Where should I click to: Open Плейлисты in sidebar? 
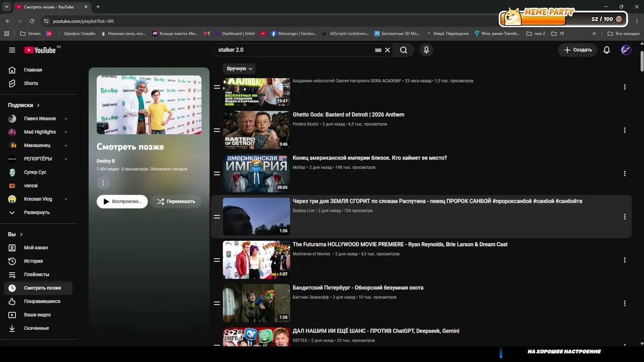point(38,275)
